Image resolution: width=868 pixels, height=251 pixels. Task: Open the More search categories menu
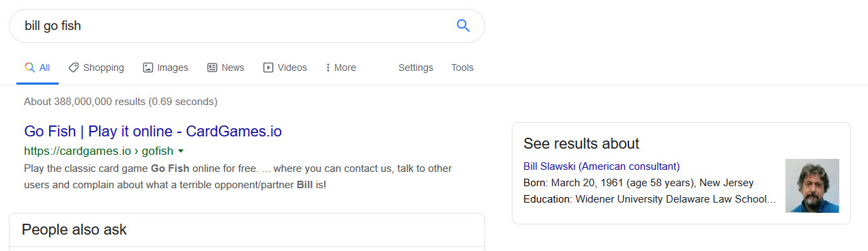[x=341, y=68]
